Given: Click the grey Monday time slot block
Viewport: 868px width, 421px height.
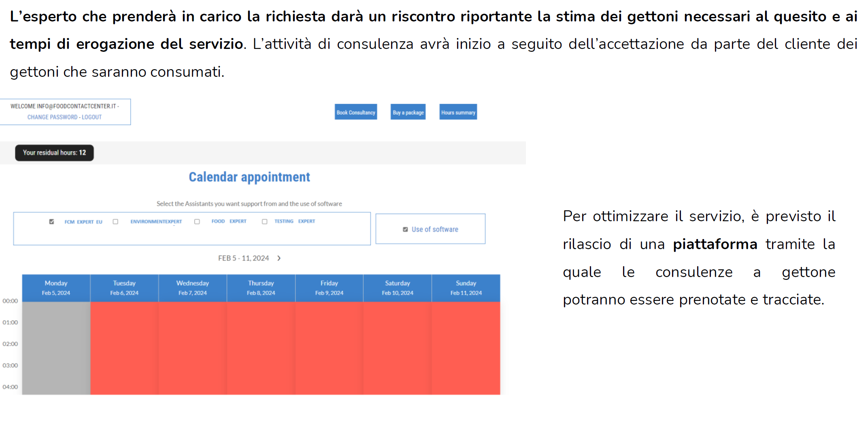Looking at the screenshot, I should coord(56,348).
